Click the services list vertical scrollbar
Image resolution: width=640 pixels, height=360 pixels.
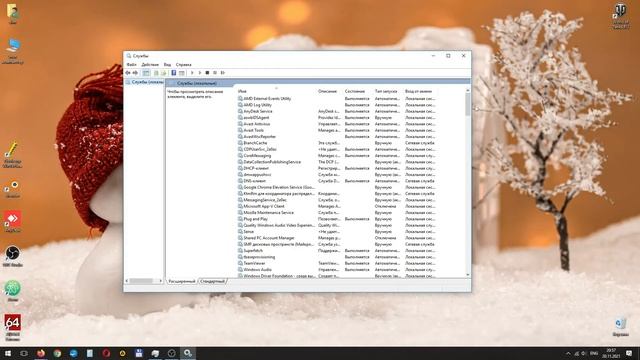468,104
